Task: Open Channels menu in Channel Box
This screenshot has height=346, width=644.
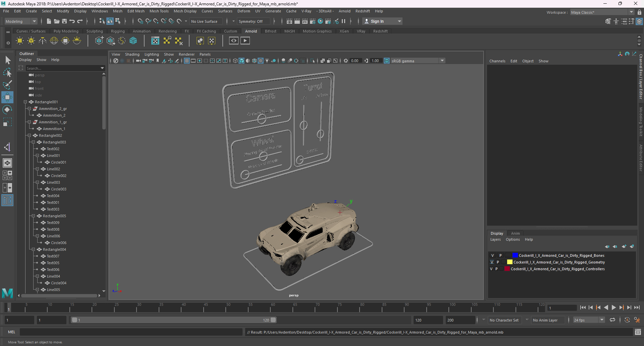Action: tap(497, 61)
